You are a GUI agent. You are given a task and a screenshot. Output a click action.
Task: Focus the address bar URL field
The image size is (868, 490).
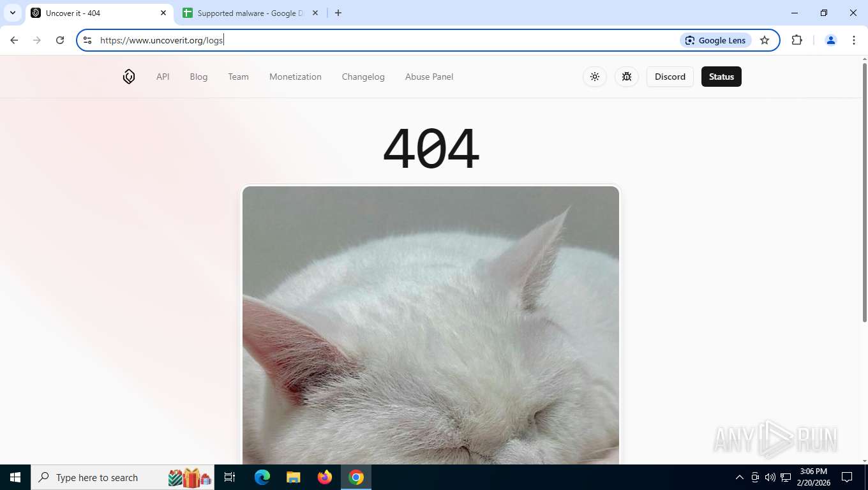(x=383, y=40)
